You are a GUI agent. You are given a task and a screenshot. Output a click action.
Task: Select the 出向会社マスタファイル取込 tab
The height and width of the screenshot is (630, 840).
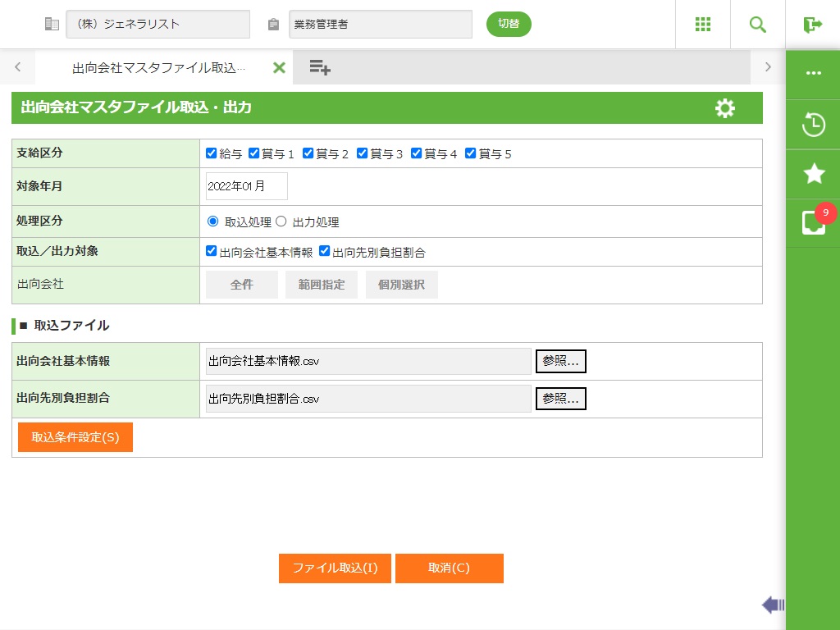[x=158, y=67]
